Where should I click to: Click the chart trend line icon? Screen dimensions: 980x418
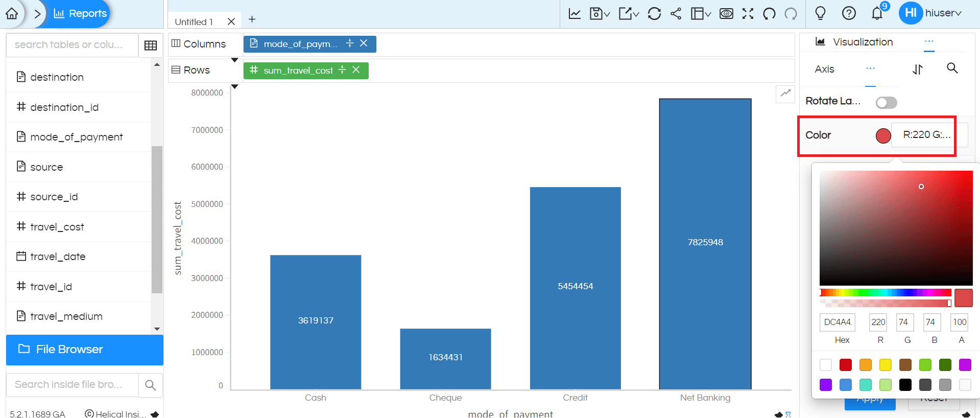(x=785, y=93)
